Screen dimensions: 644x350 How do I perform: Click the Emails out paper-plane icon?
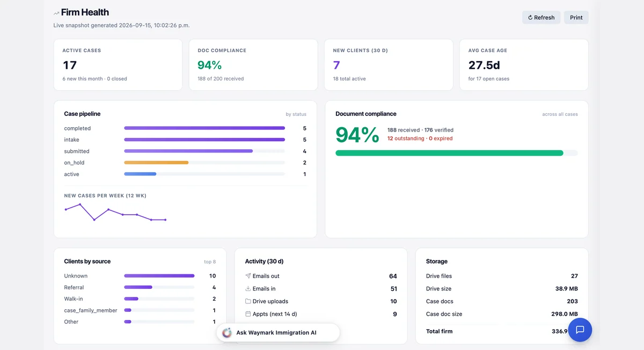click(248, 276)
